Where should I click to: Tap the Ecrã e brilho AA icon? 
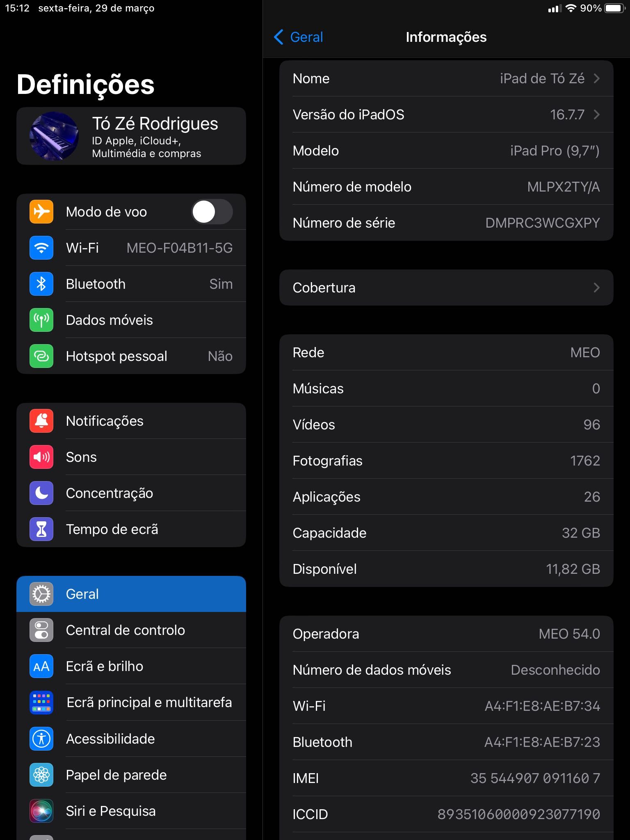click(x=41, y=666)
